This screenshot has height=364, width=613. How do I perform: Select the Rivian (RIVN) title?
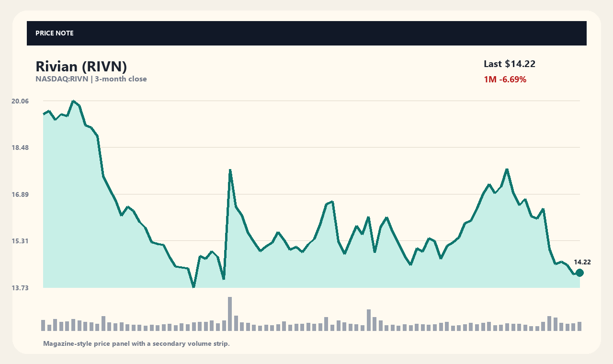[81, 67]
